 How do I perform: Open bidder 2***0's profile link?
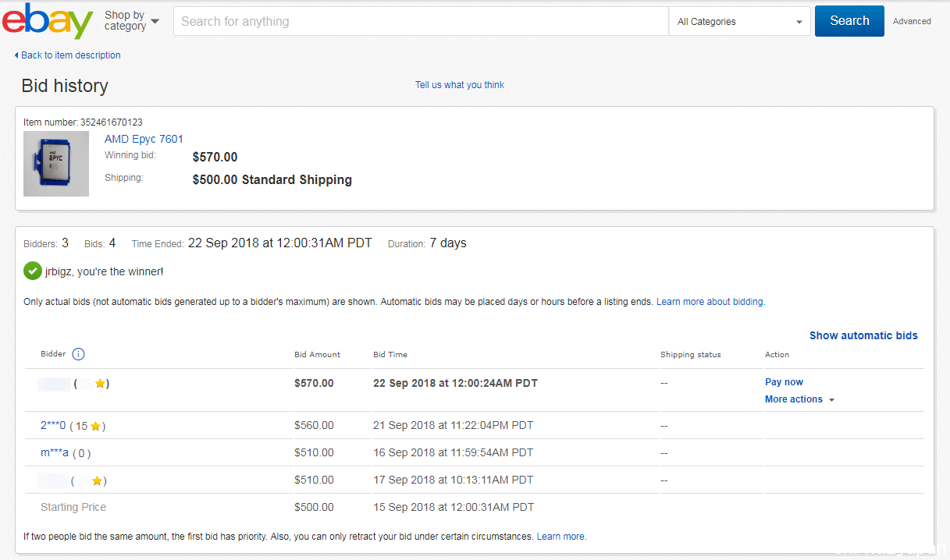point(53,426)
